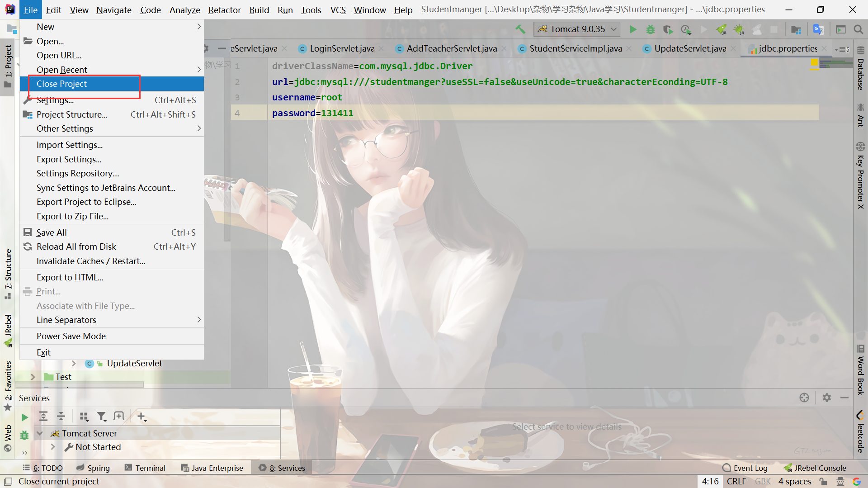The width and height of the screenshot is (868, 488).
Task: Select Close Project in File menu
Action: click(112, 84)
